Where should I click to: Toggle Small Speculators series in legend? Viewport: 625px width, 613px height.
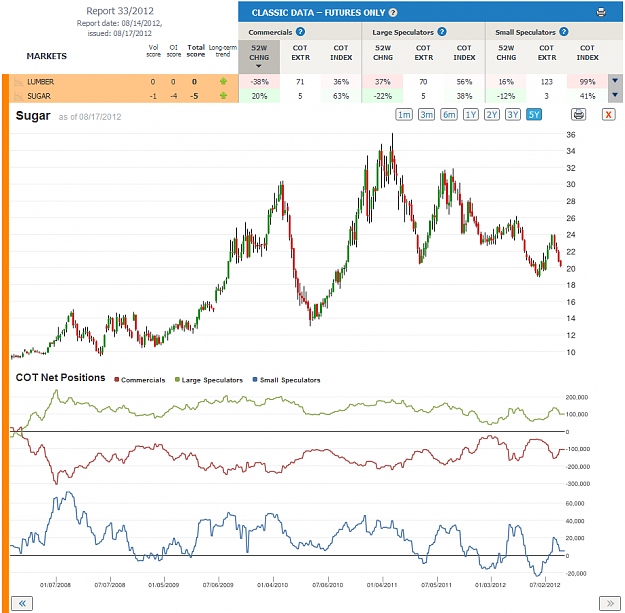pos(286,380)
